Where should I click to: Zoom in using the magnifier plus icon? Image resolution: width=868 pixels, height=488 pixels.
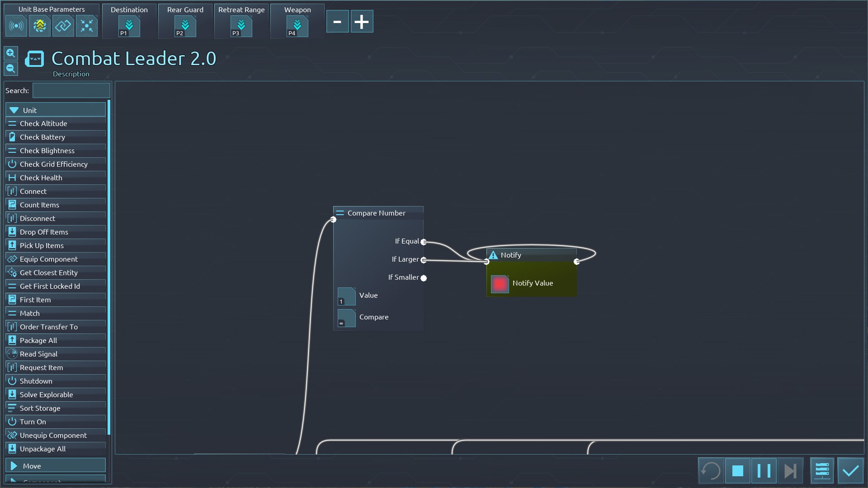click(x=11, y=53)
